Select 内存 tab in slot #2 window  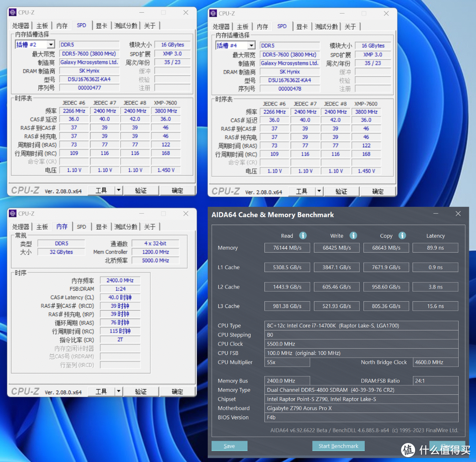(62, 26)
